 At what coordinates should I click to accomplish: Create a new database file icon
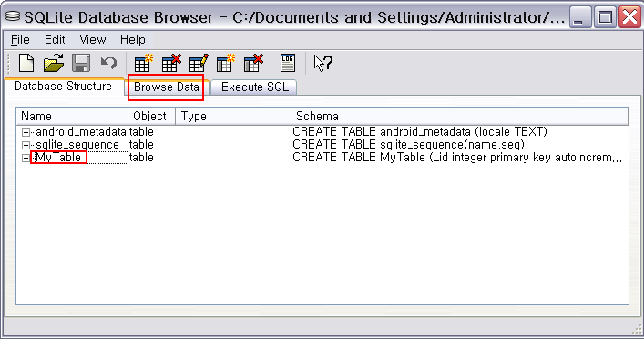coord(26,63)
